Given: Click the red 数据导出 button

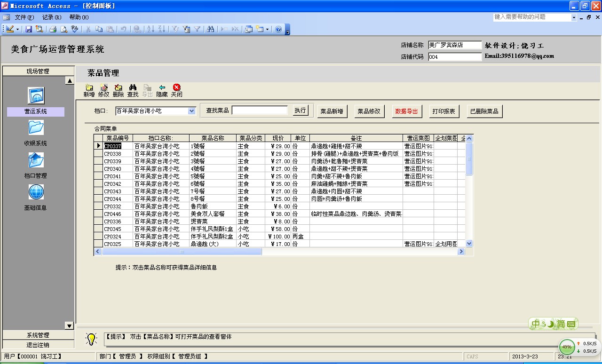Looking at the screenshot, I should click(407, 111).
